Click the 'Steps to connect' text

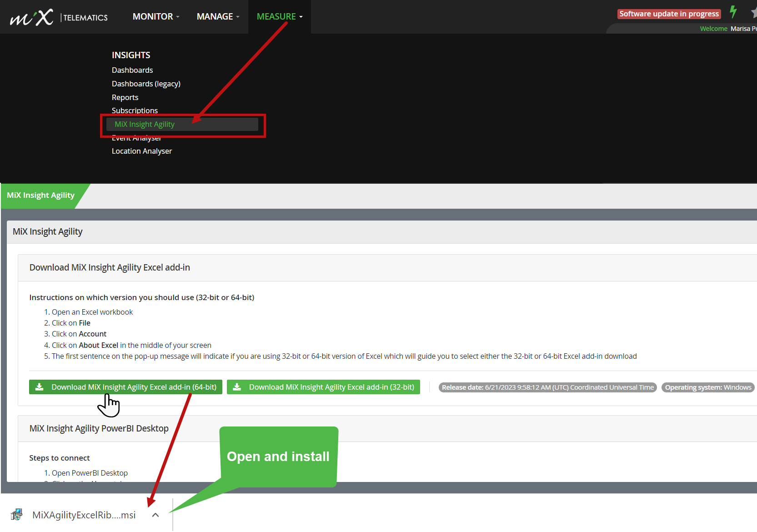click(x=60, y=458)
